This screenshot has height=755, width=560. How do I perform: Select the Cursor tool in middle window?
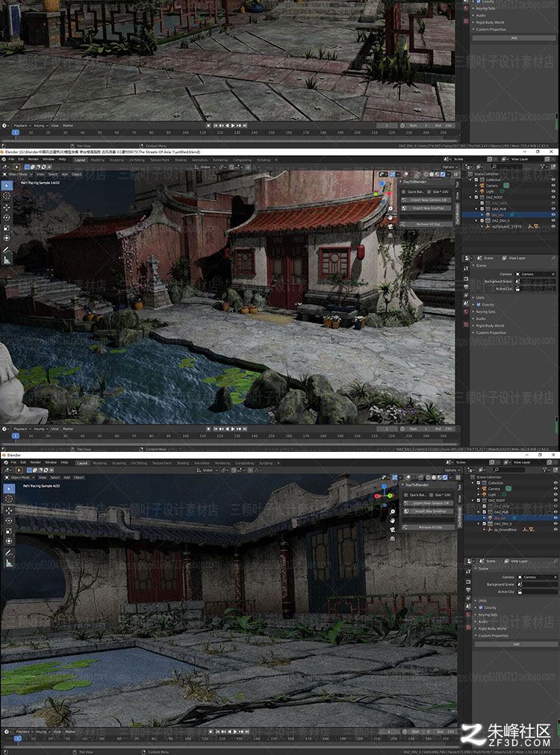[x=7, y=196]
